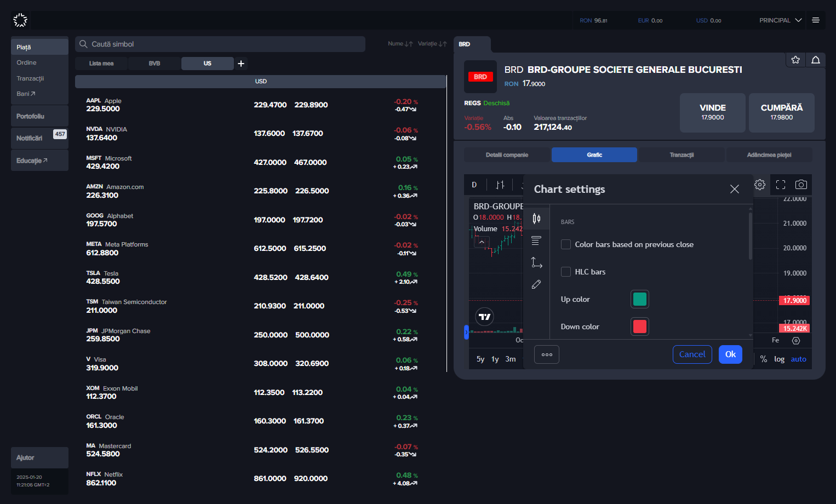The width and height of the screenshot is (836, 504).
Task: Open the Status line settings tab
Action: coord(536,240)
